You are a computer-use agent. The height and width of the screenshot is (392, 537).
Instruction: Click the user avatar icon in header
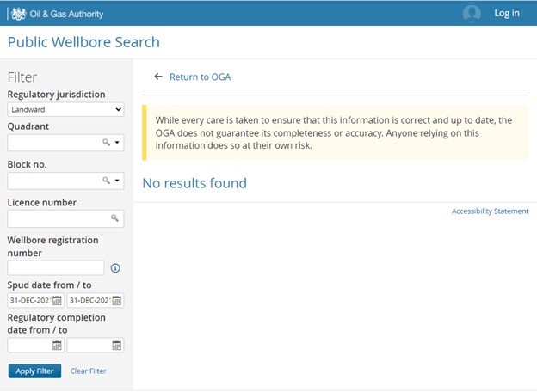coord(472,13)
